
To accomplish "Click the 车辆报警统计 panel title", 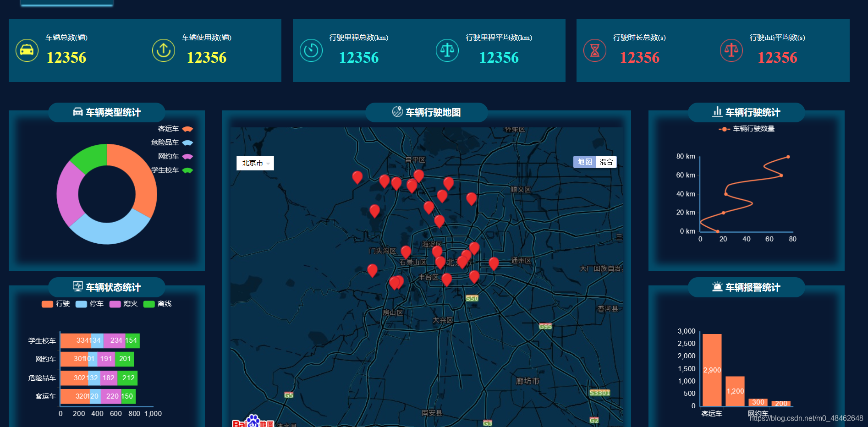I will tap(753, 287).
